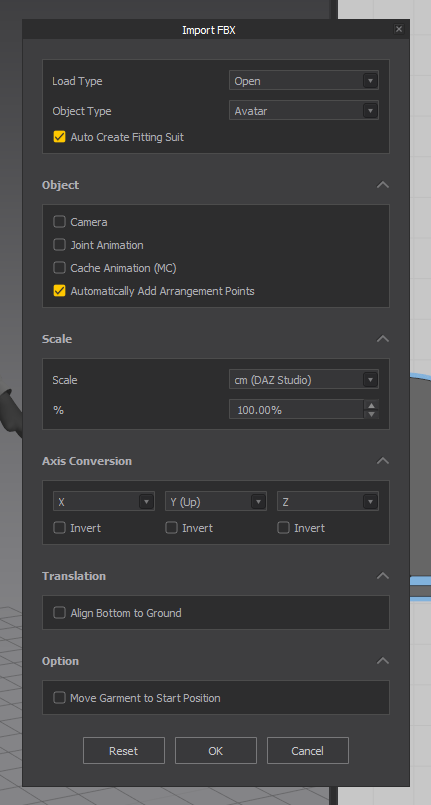The image size is (431, 805).
Task: Enable Align Bottom to Ground
Action: [60, 612]
